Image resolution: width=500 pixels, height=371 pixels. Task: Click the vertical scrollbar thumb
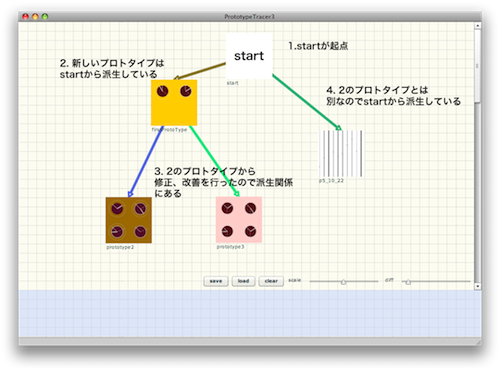(x=478, y=66)
